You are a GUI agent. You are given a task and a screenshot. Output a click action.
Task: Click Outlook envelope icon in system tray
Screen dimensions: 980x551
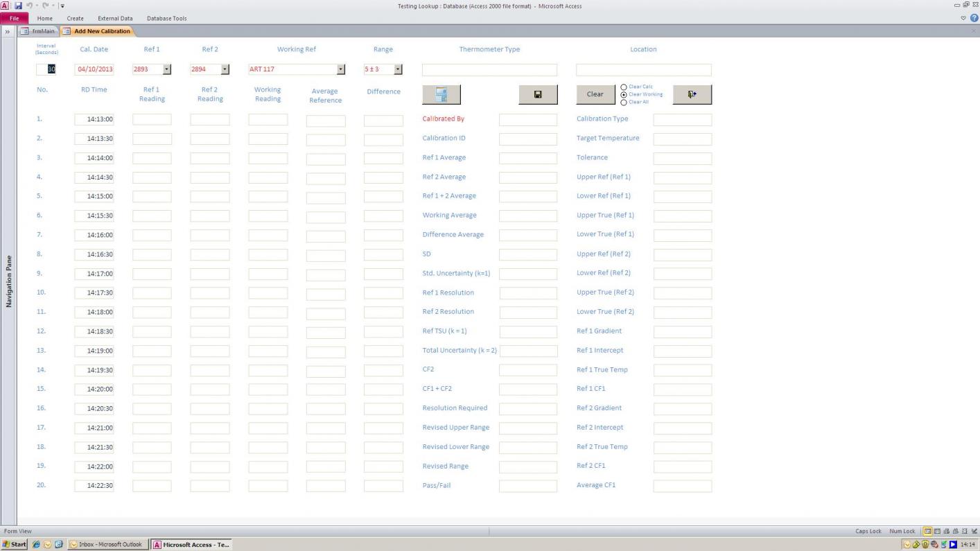point(908,544)
